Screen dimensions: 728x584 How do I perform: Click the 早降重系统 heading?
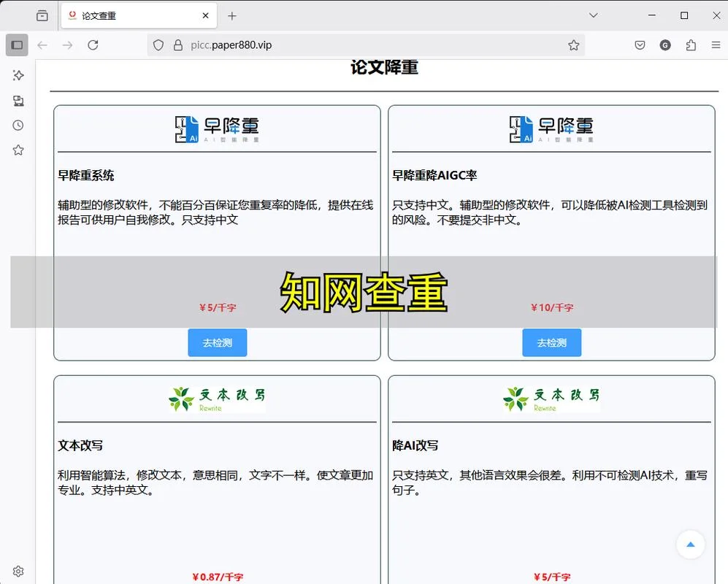pyautogui.click(x=86, y=175)
